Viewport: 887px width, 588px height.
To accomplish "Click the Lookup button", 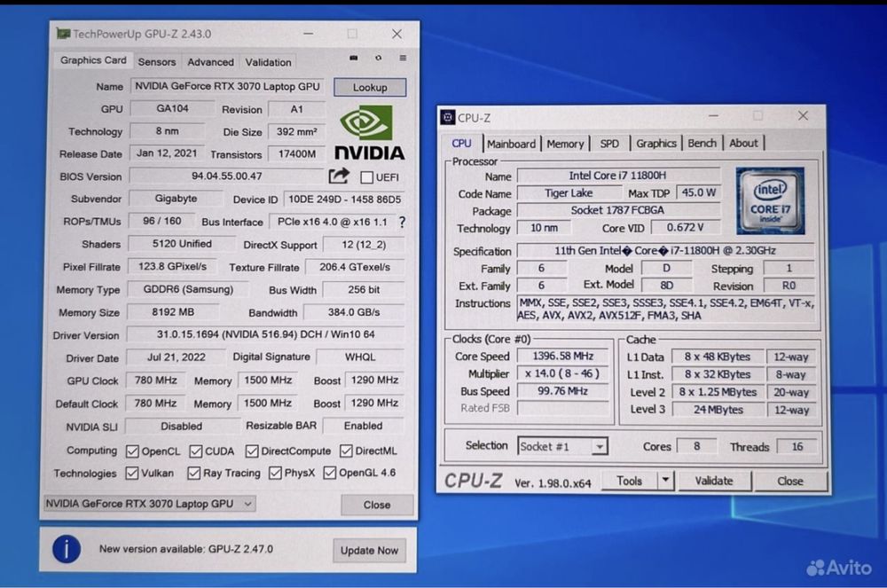I will coord(370,87).
